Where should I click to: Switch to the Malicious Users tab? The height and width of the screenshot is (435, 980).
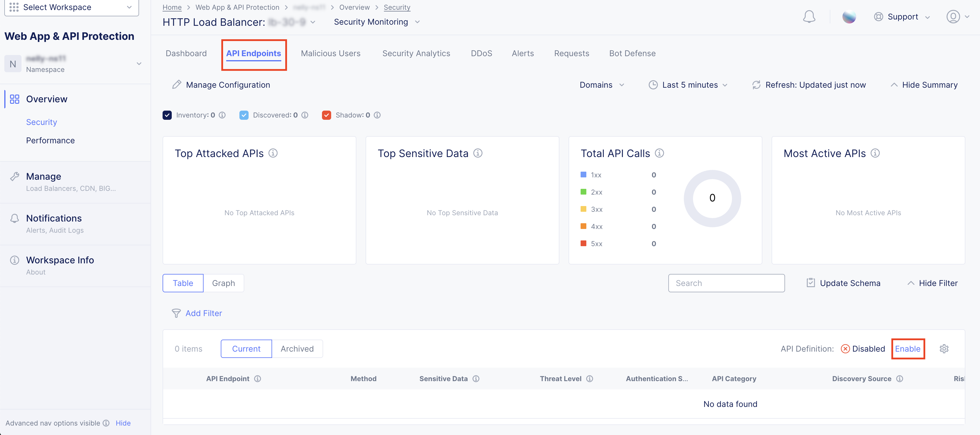pyautogui.click(x=330, y=54)
